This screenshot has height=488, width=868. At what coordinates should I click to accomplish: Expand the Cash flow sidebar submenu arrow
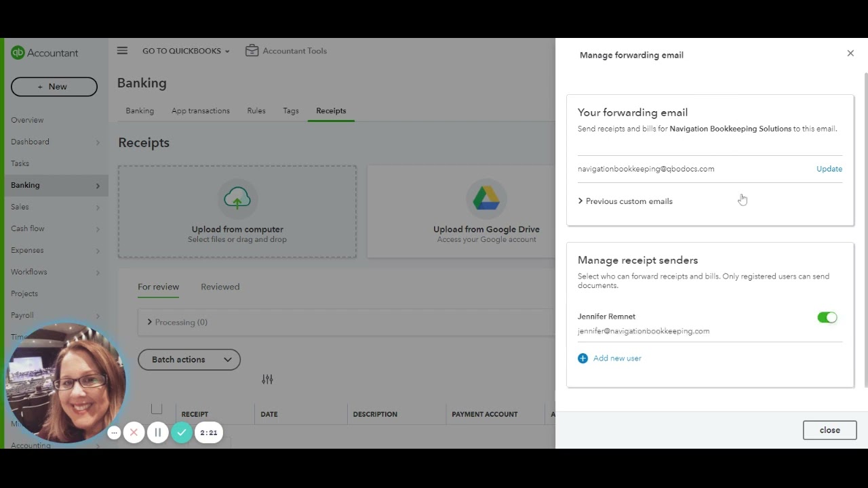(98, 229)
